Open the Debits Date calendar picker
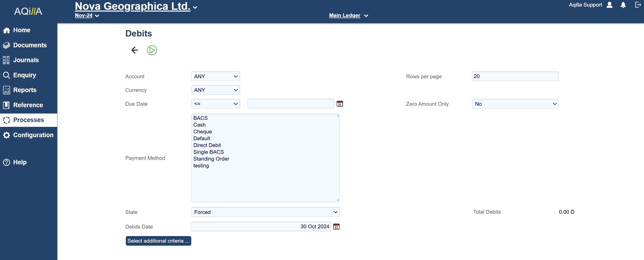Viewport: 644px width, 260px height. [336, 227]
